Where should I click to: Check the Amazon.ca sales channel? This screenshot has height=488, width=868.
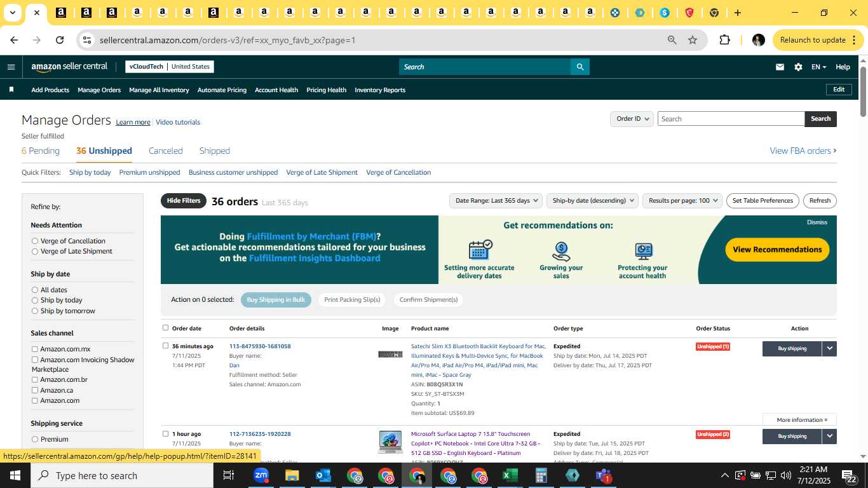[35, 390]
